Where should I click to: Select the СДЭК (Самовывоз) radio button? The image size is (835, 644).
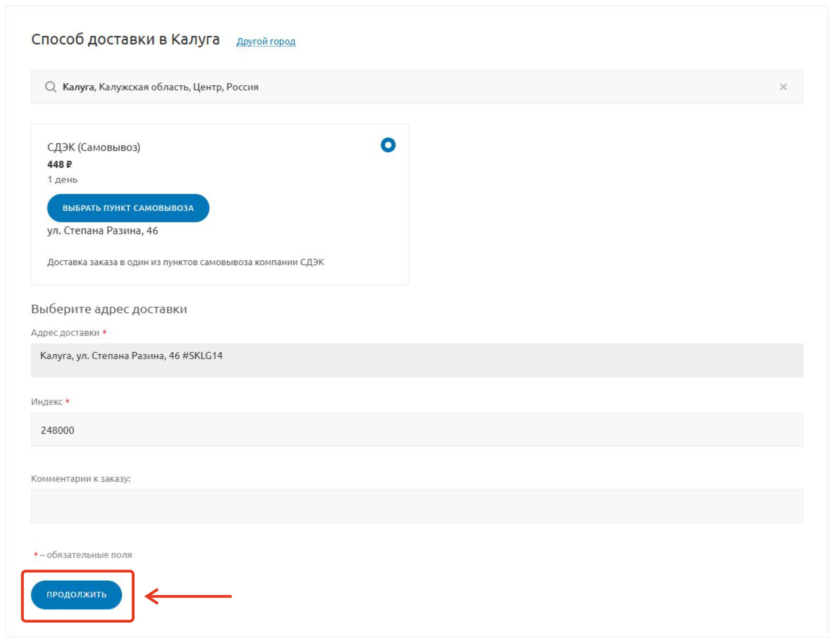(388, 145)
